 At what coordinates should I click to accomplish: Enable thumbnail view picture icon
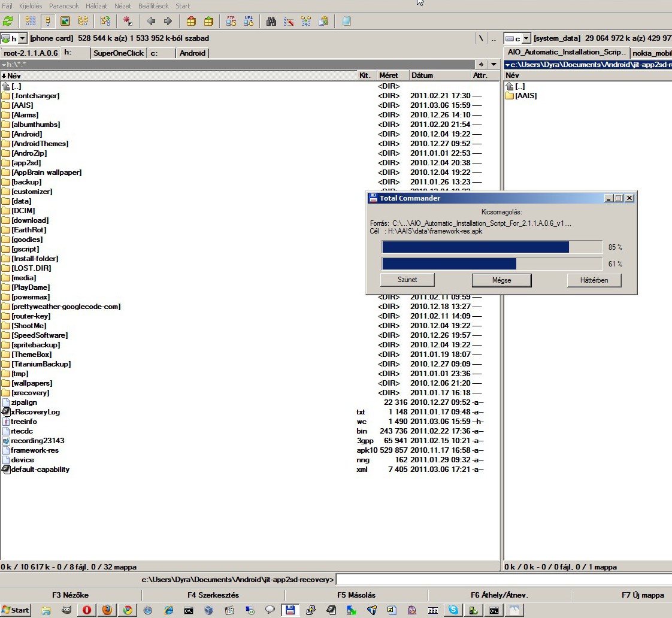pos(65,21)
